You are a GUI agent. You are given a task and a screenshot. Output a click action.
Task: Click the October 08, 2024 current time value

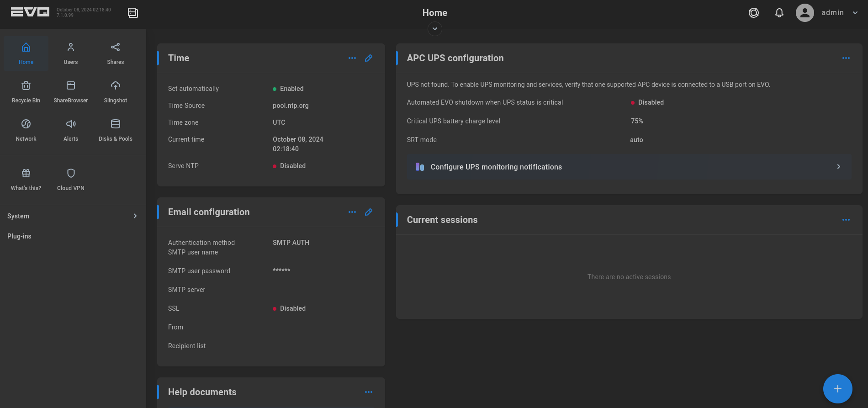click(298, 144)
